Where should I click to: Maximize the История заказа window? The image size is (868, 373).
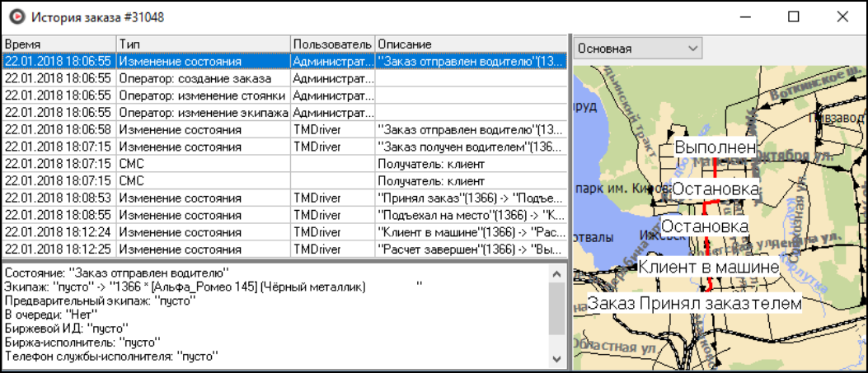(x=793, y=17)
